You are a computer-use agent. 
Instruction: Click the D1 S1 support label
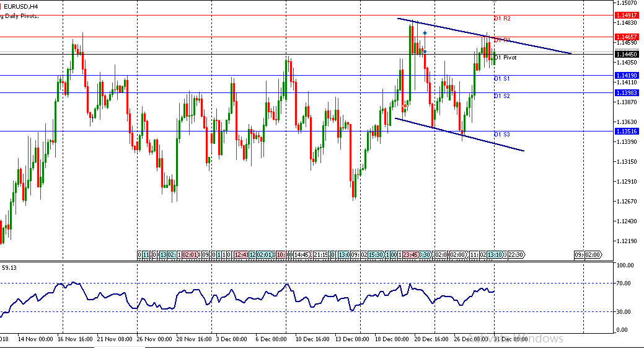pyautogui.click(x=501, y=79)
